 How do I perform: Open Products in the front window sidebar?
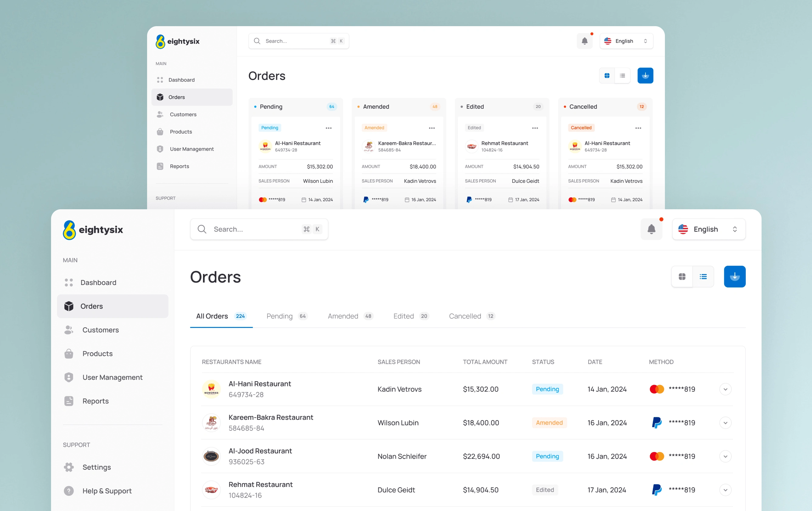click(113, 353)
